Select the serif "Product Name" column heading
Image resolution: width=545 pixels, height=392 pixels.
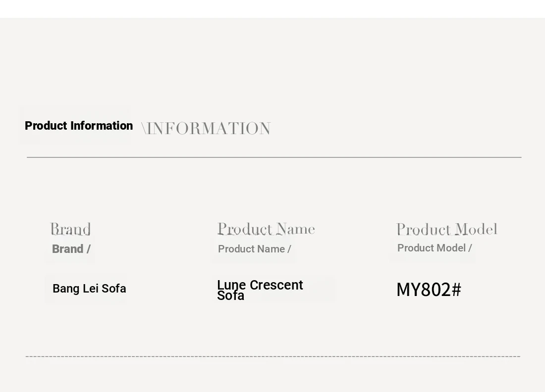point(266,229)
